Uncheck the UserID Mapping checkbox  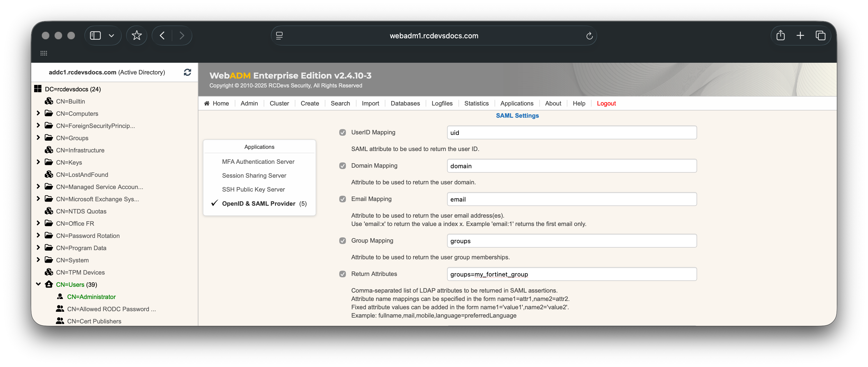(x=342, y=132)
